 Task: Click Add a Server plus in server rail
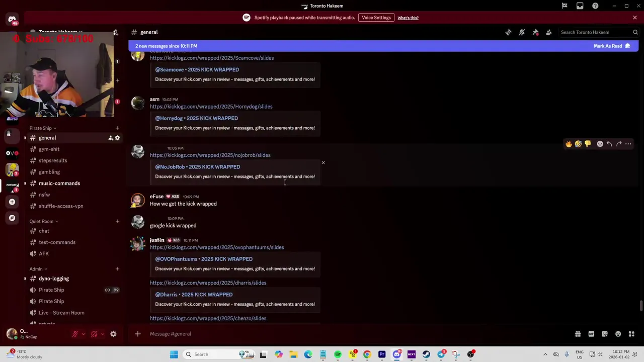click(x=12, y=202)
